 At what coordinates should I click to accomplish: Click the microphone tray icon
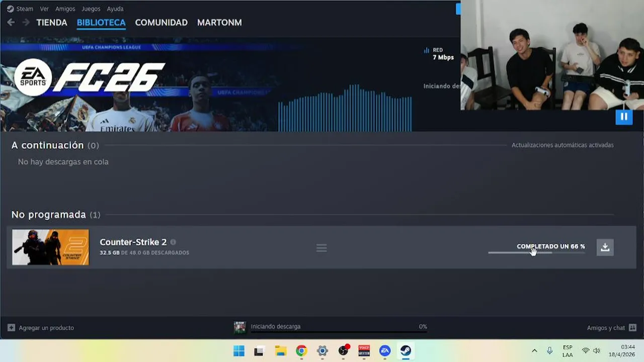[550, 351]
